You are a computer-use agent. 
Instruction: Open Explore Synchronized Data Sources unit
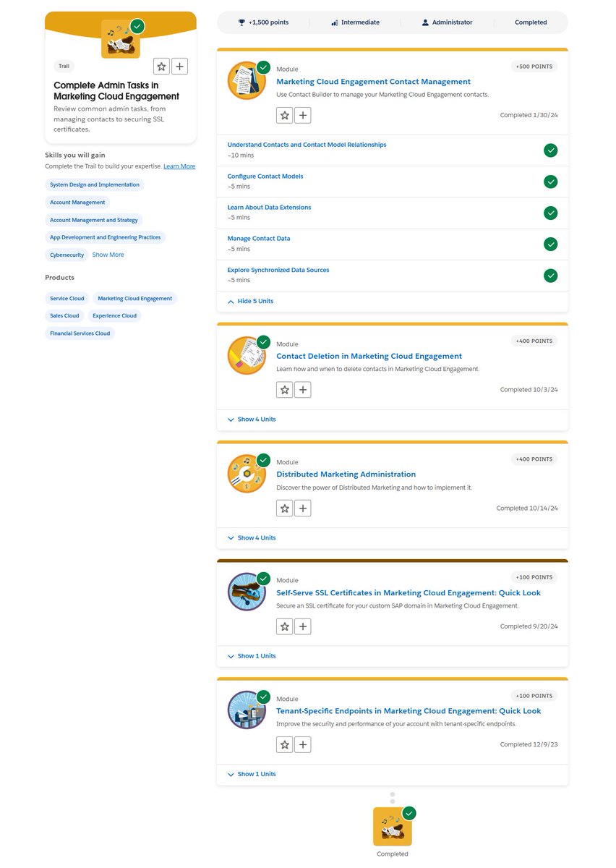[x=278, y=270]
